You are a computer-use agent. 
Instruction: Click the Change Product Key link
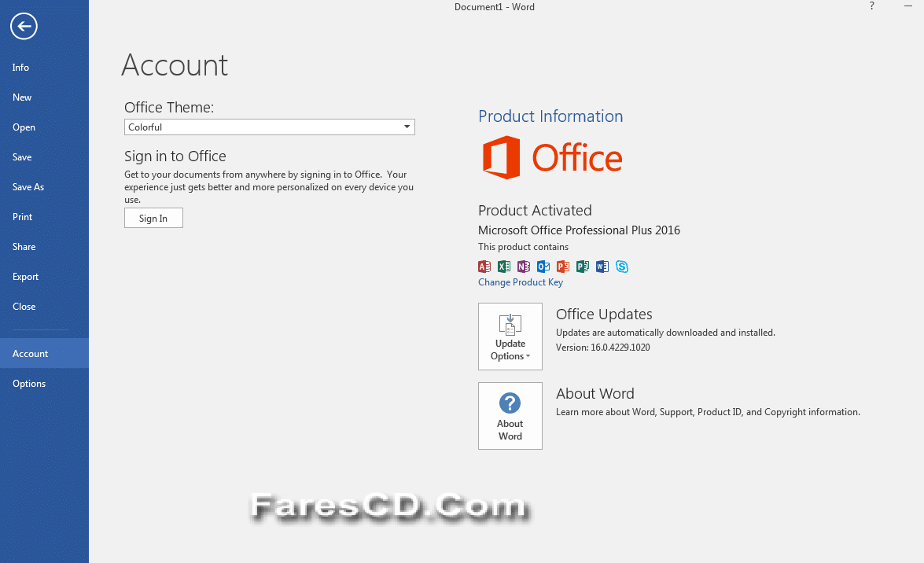(x=521, y=282)
